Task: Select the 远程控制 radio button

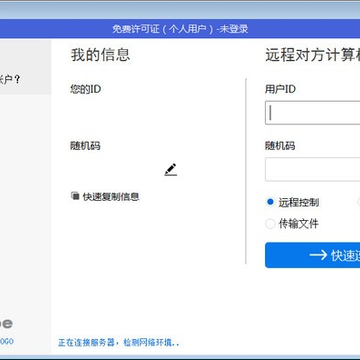Action: pyautogui.click(x=270, y=202)
